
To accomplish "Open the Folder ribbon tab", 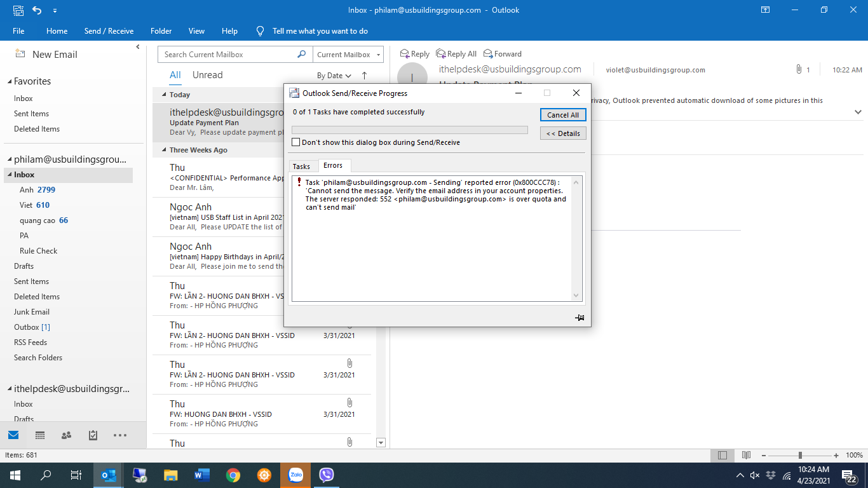I will click(x=161, y=31).
